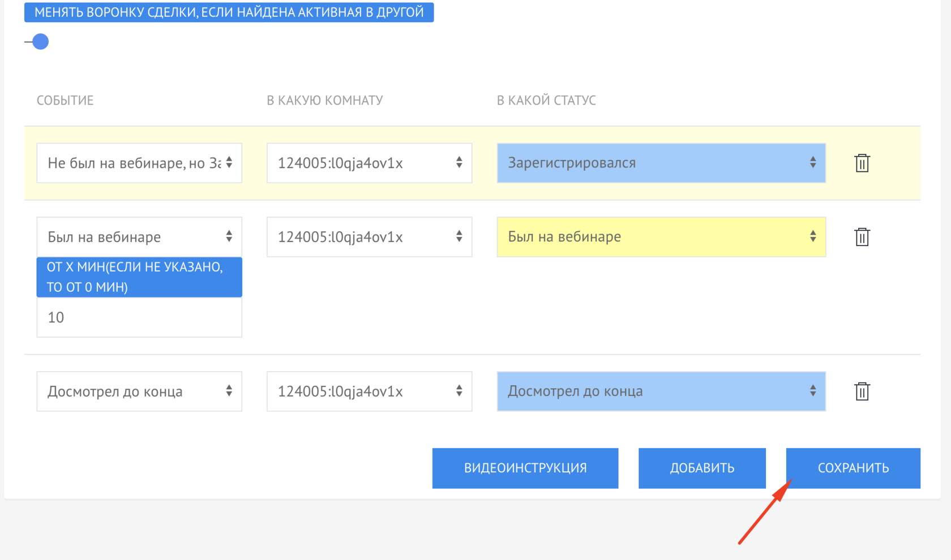
Task: Toggle the change deal funnel switch
Action: point(38,41)
